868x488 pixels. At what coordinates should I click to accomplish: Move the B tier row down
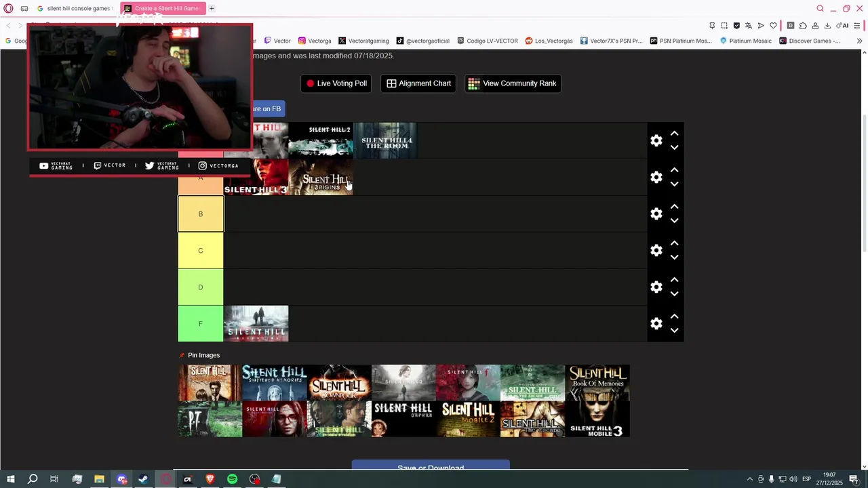(674, 220)
